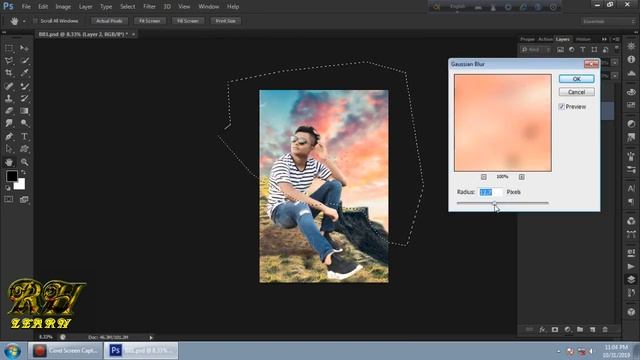Select the Crop tool
The height and width of the screenshot is (360, 640).
pos(9,73)
